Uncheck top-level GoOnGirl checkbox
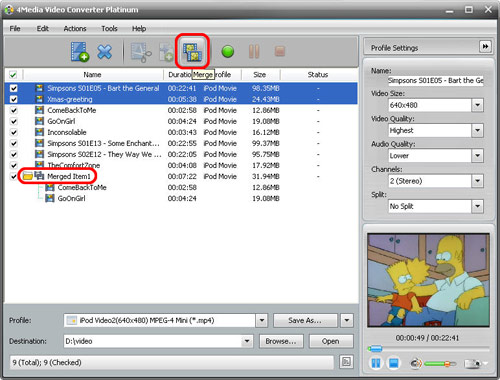 coord(14,121)
